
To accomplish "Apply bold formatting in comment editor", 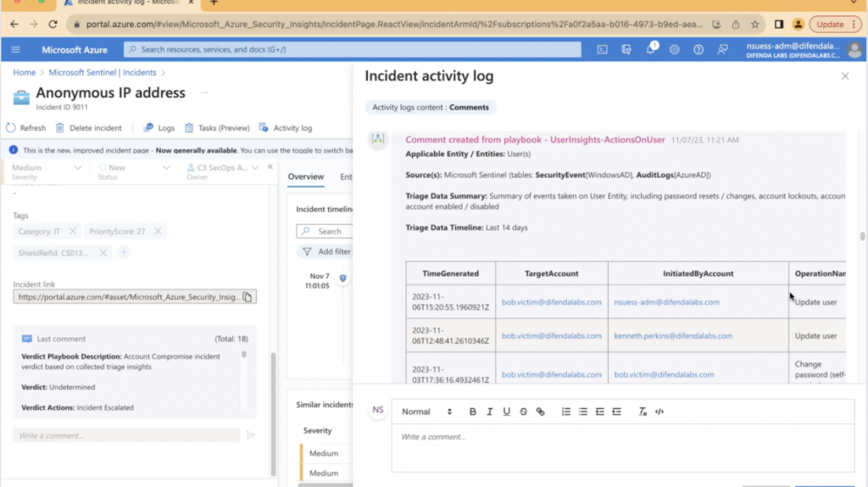I will [x=473, y=411].
